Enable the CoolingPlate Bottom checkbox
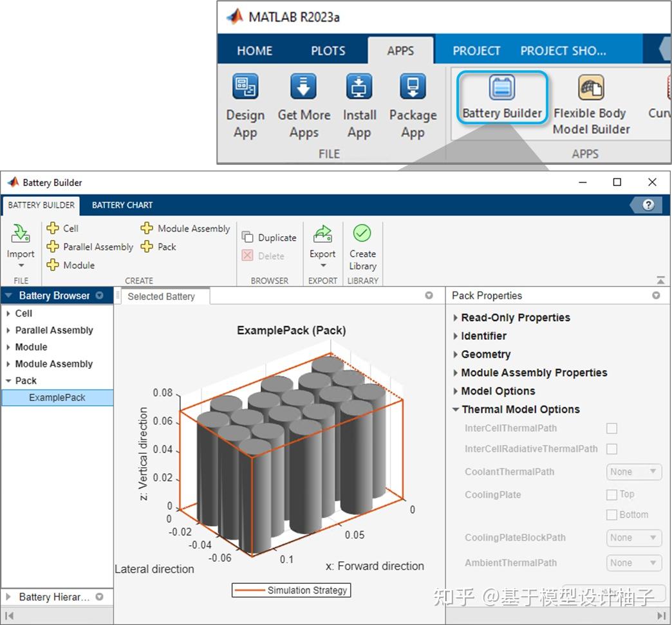Screen dimensions: 672x625 pos(611,515)
